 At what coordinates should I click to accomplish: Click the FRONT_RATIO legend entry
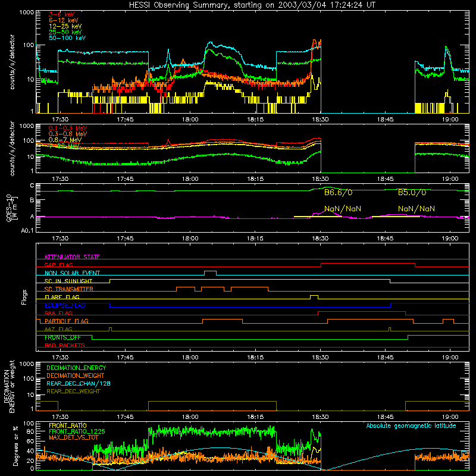pyautogui.click(x=68, y=425)
